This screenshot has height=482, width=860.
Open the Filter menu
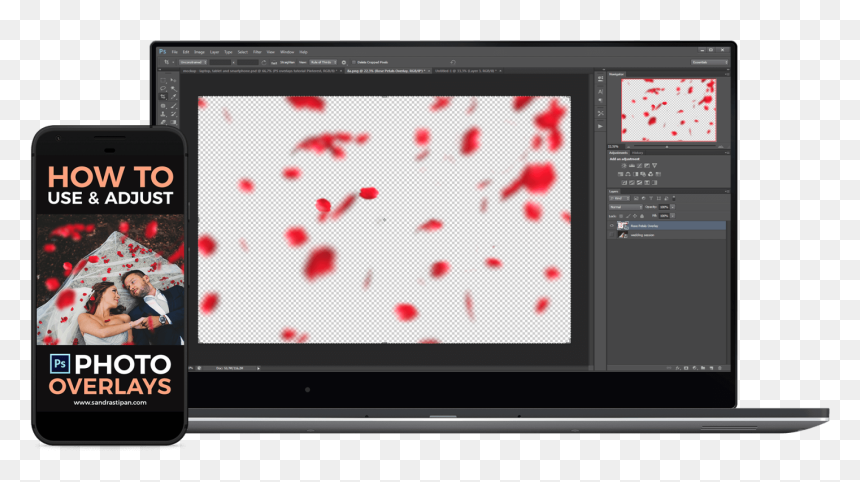pyautogui.click(x=257, y=52)
